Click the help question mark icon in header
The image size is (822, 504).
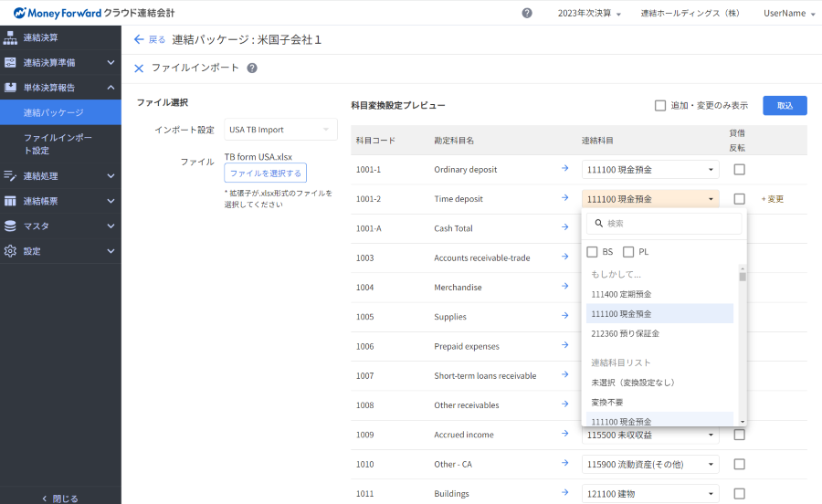pos(527,13)
